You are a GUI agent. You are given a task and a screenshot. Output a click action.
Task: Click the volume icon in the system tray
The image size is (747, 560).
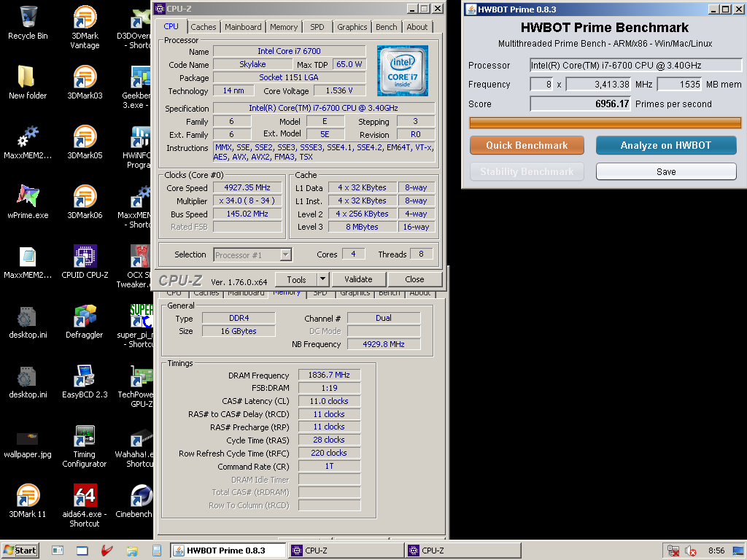(x=690, y=551)
